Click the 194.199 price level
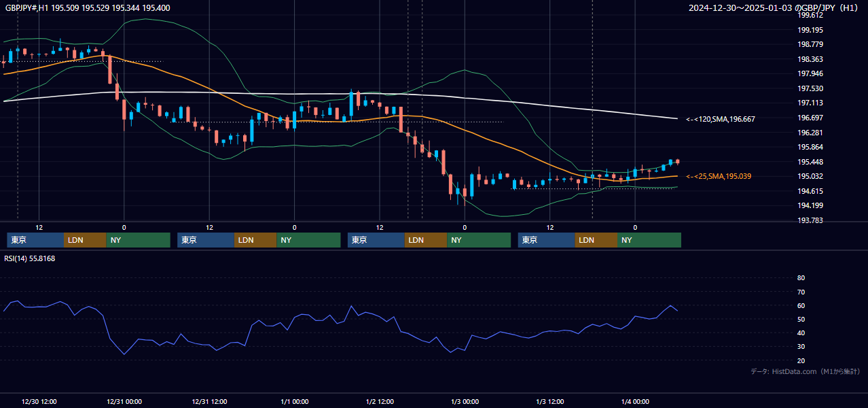868x408 pixels. tap(810, 205)
